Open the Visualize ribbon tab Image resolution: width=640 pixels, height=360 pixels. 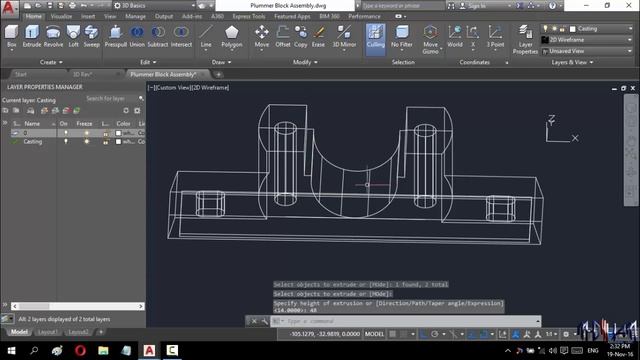point(61,16)
